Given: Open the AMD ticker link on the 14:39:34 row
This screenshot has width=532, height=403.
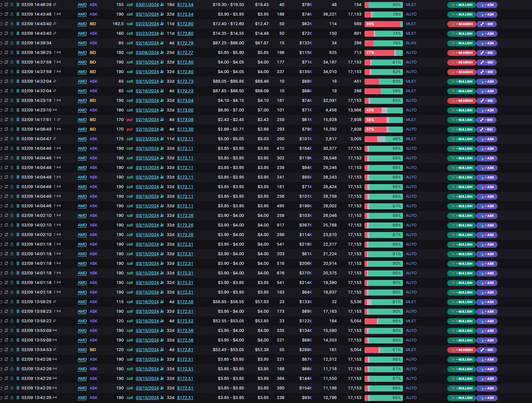Looking at the screenshot, I should (82, 43).
